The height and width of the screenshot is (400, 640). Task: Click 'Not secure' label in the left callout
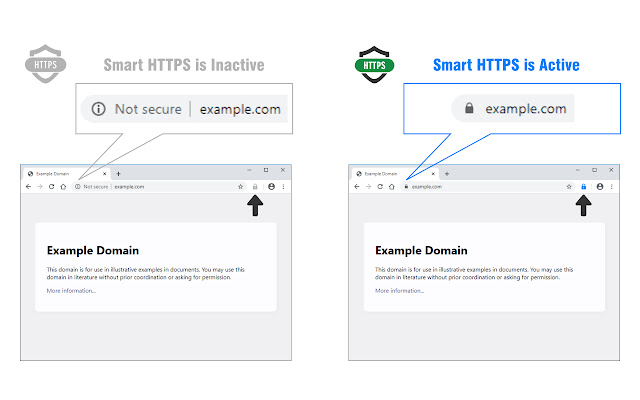pyautogui.click(x=148, y=109)
